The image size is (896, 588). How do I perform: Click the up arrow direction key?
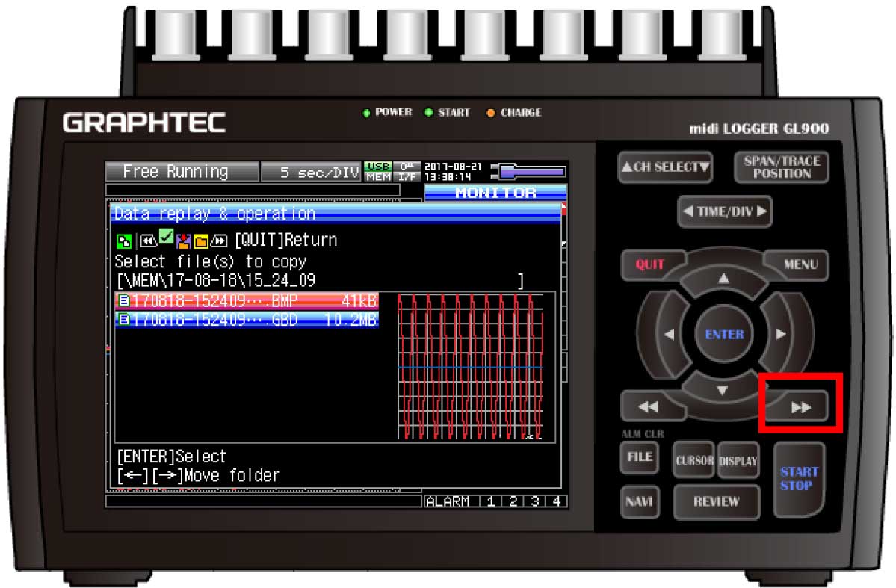pyautogui.click(x=723, y=279)
